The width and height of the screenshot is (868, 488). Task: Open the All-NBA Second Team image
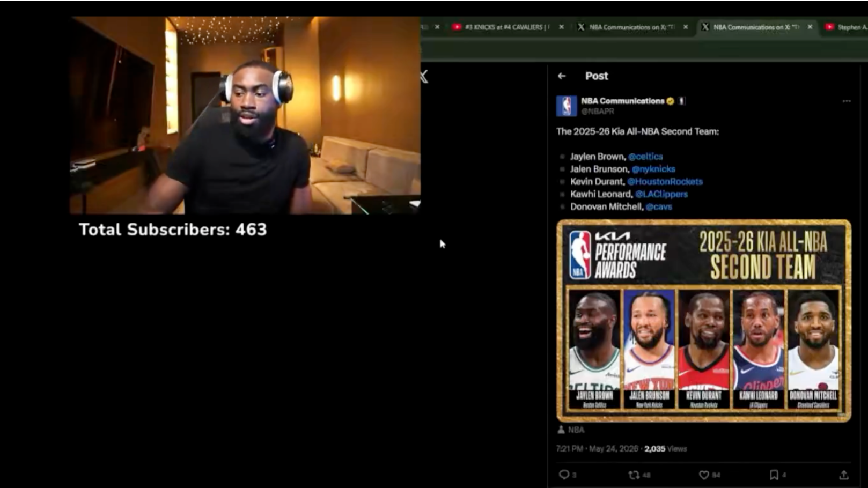coord(704,321)
